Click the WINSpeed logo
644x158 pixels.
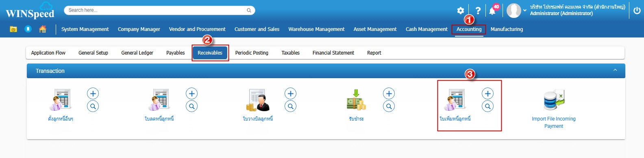point(30,11)
